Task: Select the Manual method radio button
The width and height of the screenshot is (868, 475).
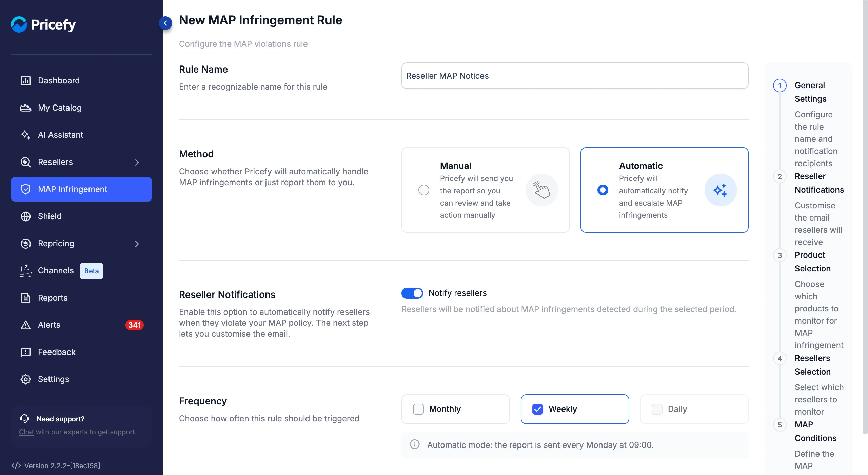Action: pos(424,190)
